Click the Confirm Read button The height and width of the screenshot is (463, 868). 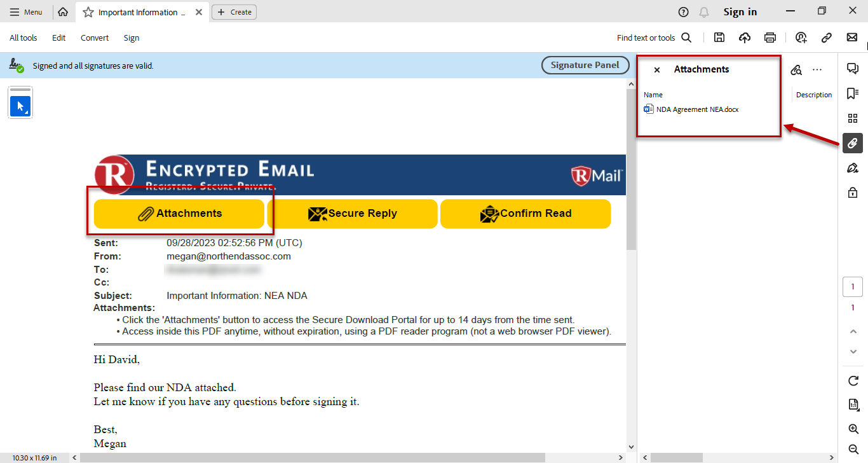coord(526,214)
